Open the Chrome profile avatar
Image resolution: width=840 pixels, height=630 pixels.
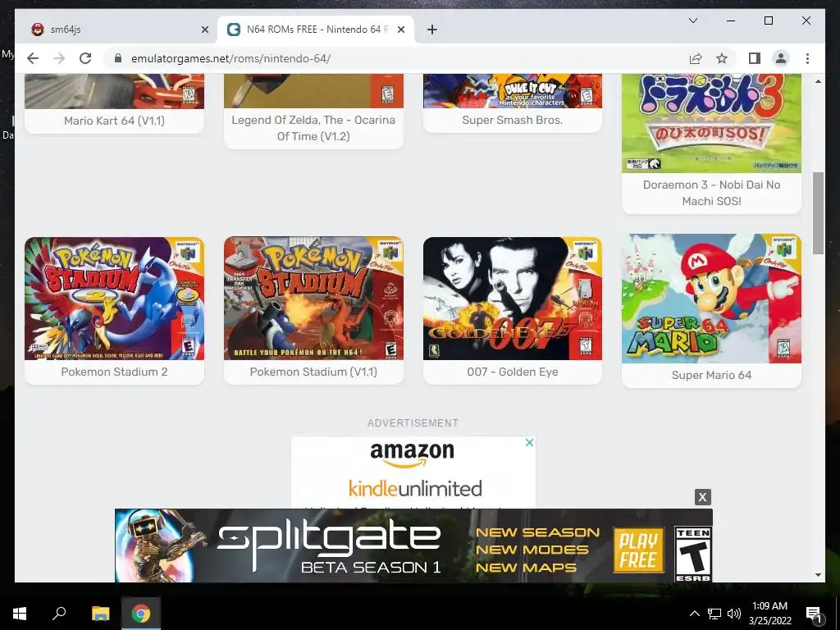pyautogui.click(x=781, y=58)
